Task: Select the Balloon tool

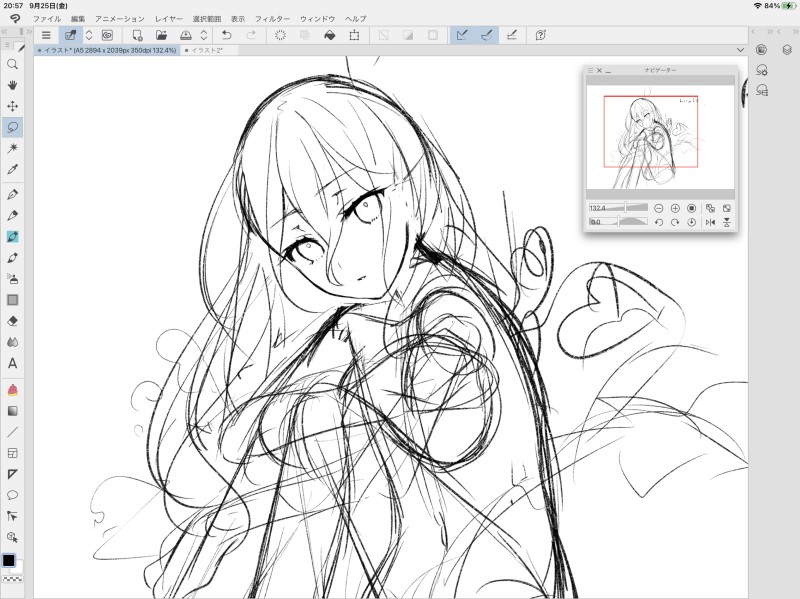Action: tap(13, 495)
